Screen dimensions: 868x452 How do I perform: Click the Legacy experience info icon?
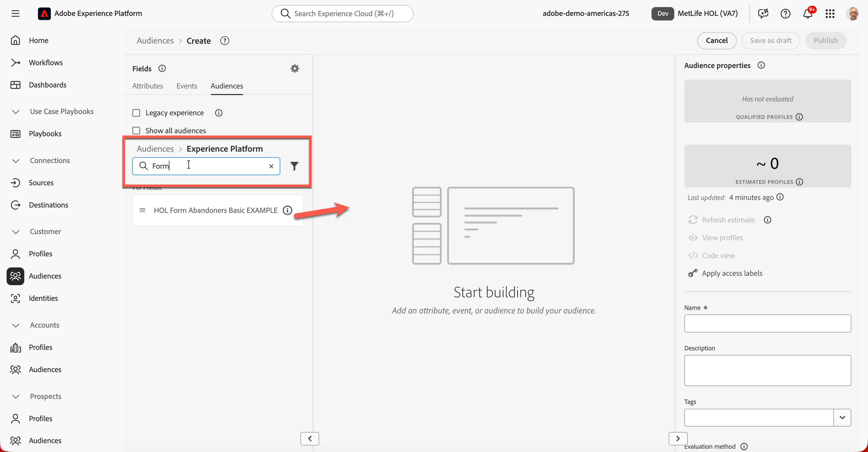(219, 113)
